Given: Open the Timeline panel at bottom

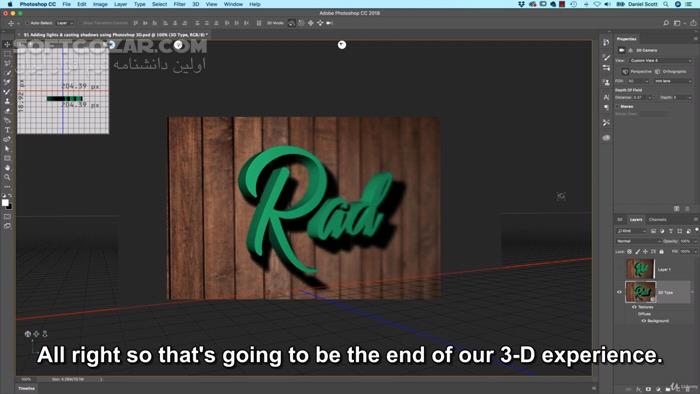Looking at the screenshot, I should (x=26, y=389).
